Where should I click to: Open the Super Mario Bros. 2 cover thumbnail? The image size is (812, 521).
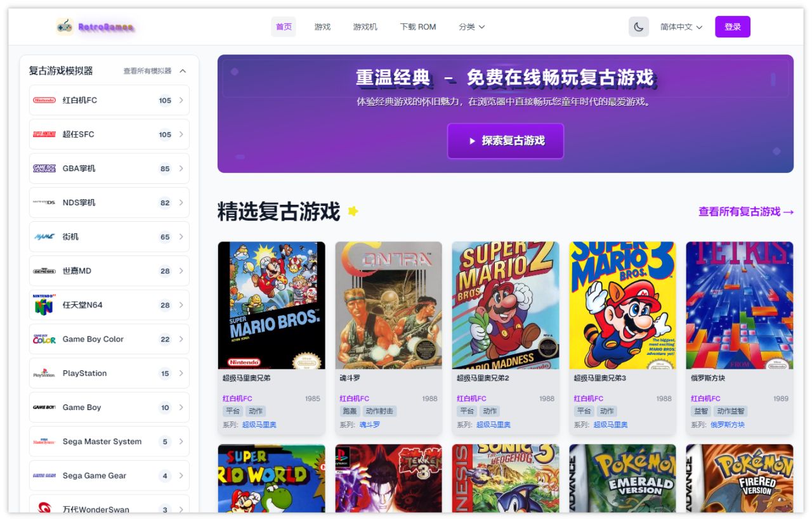(x=506, y=305)
